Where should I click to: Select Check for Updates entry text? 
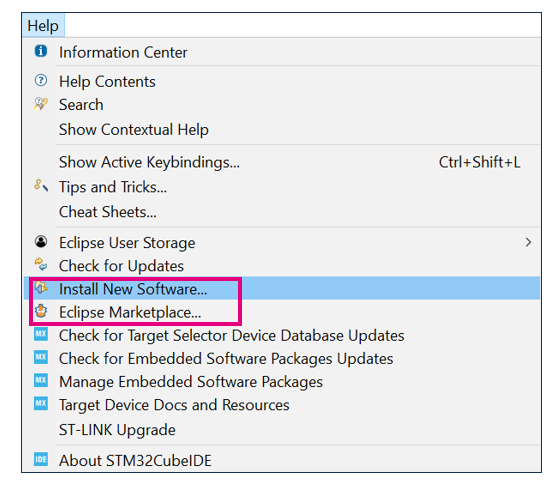pyautogui.click(x=121, y=266)
